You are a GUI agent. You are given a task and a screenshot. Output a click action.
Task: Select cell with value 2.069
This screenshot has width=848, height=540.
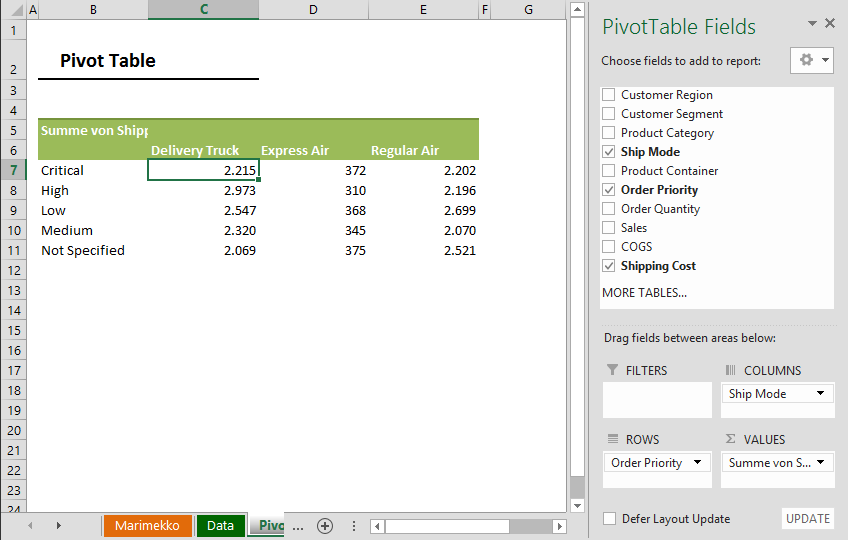203,250
